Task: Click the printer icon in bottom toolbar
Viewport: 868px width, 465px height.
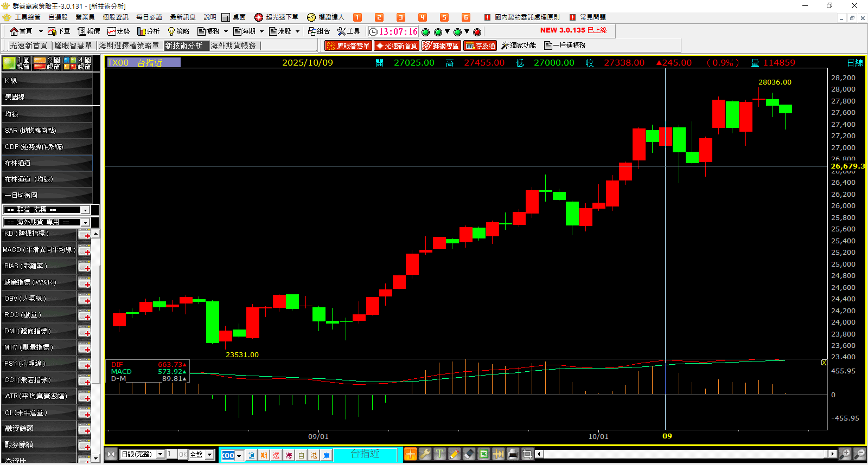Action: tap(513, 454)
